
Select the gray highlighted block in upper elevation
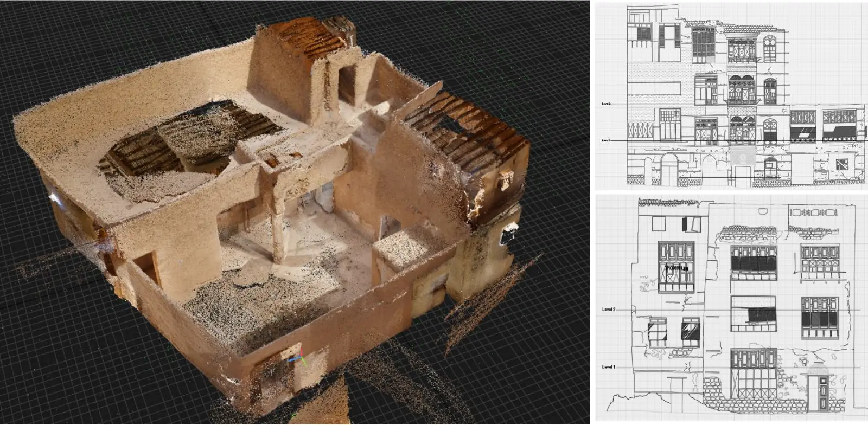[x=741, y=158]
